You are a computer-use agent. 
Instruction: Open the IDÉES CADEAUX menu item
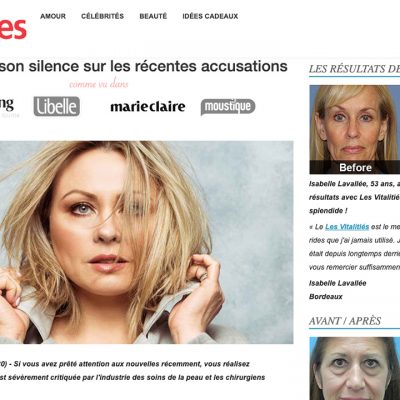(210, 16)
